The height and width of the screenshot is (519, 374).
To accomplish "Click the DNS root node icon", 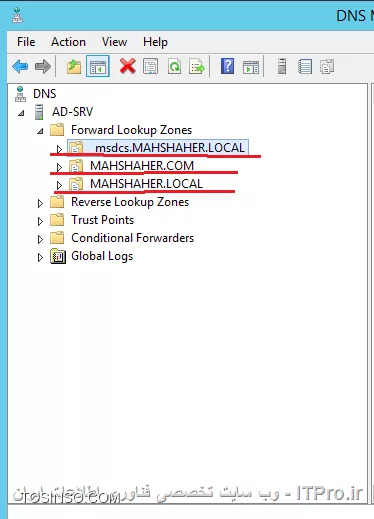I will (x=20, y=94).
